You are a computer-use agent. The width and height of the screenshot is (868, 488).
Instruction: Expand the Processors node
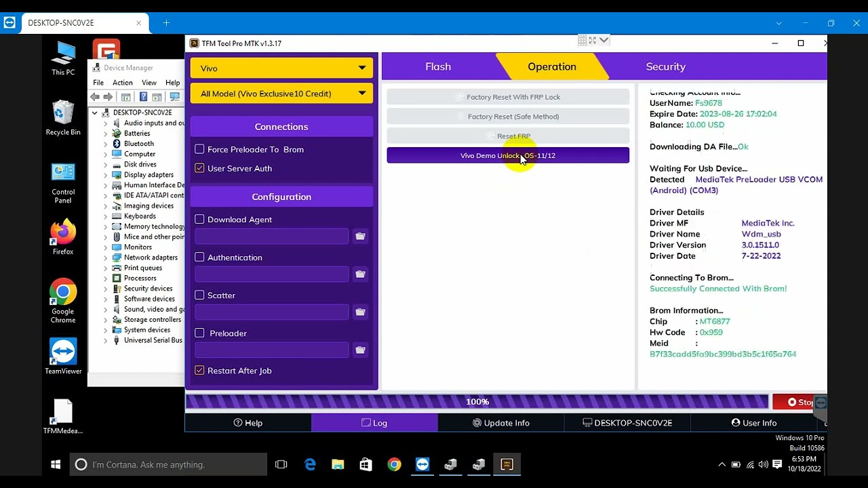tap(105, 278)
